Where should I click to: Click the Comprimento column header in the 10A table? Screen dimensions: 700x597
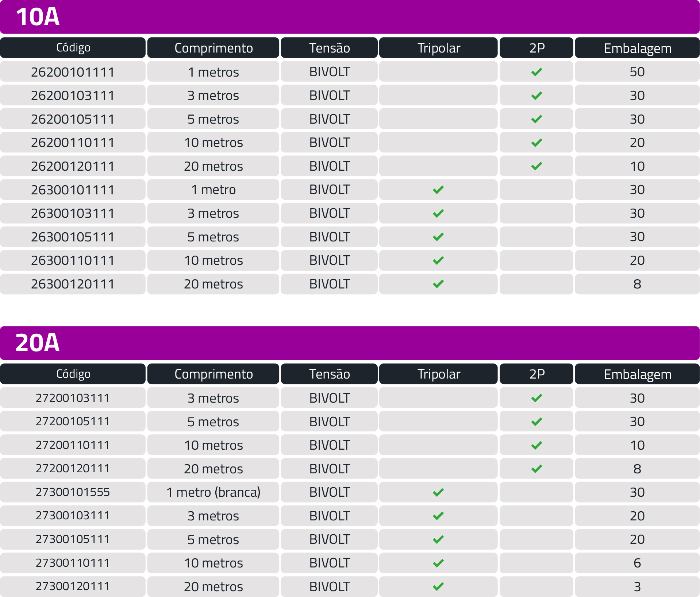tap(214, 48)
